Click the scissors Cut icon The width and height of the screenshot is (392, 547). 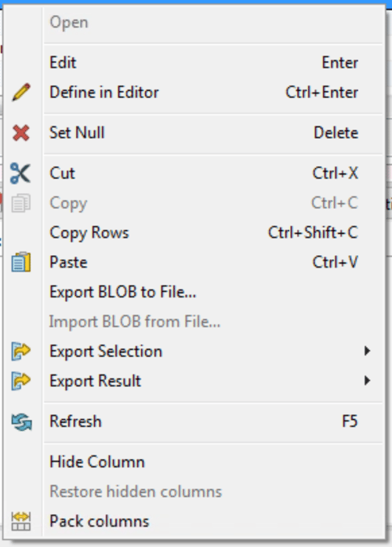click(x=20, y=173)
